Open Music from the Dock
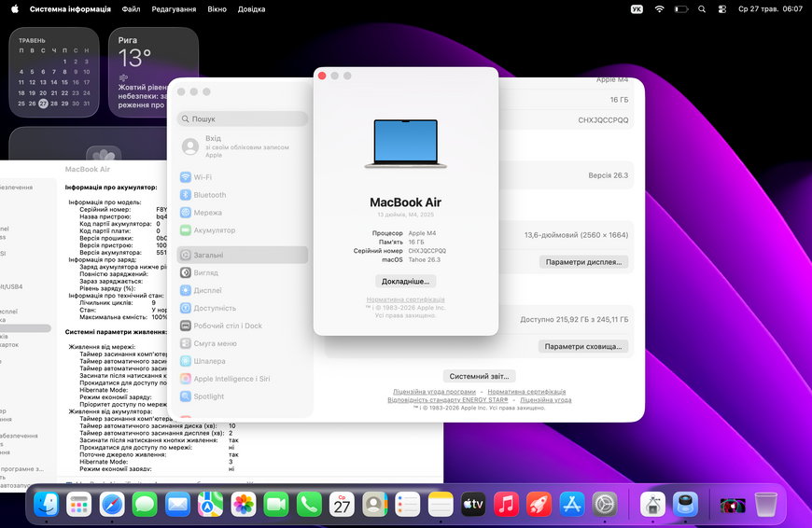This screenshot has width=812, height=528. click(507, 504)
